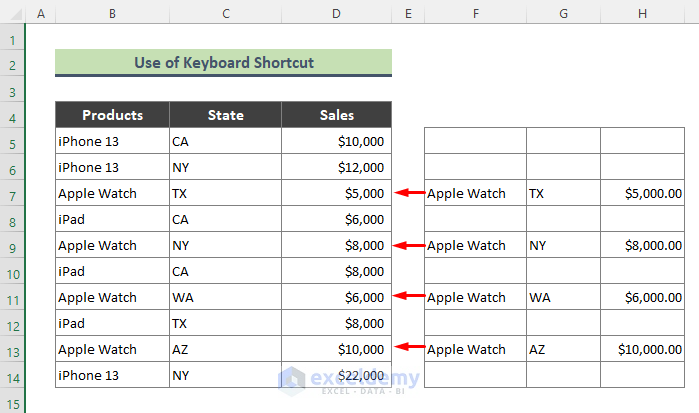
Task: Select column H header
Action: (644, 14)
